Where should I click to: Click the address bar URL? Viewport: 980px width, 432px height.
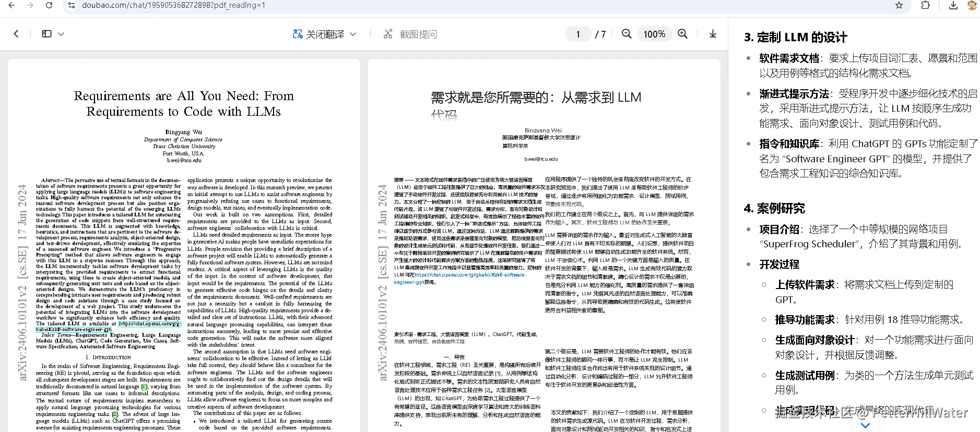(x=173, y=5)
